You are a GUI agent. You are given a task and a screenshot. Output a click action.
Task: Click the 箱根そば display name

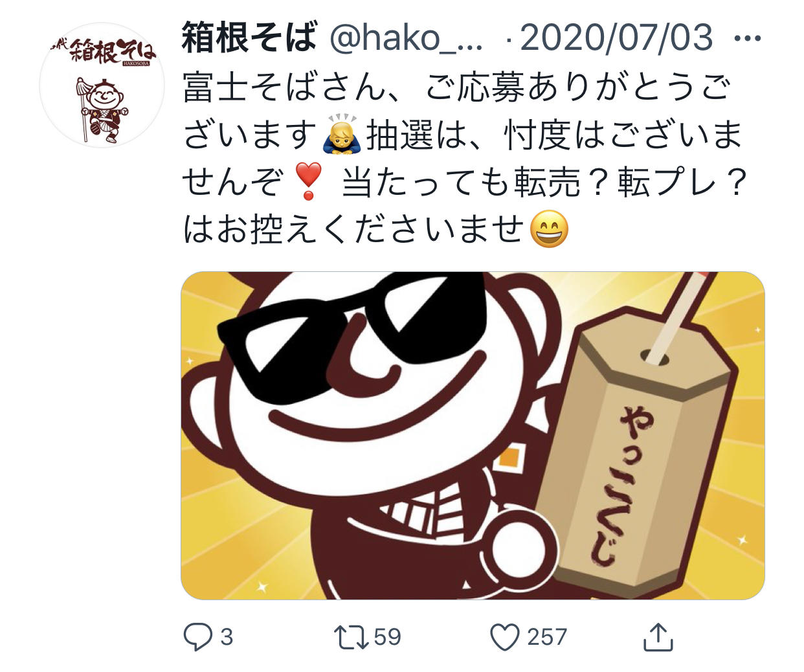click(x=250, y=38)
